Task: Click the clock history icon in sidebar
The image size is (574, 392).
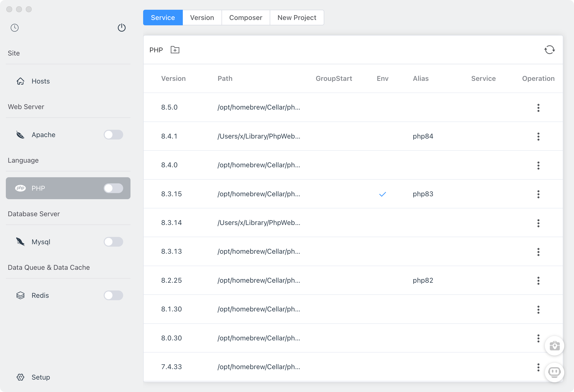Action: (x=15, y=28)
